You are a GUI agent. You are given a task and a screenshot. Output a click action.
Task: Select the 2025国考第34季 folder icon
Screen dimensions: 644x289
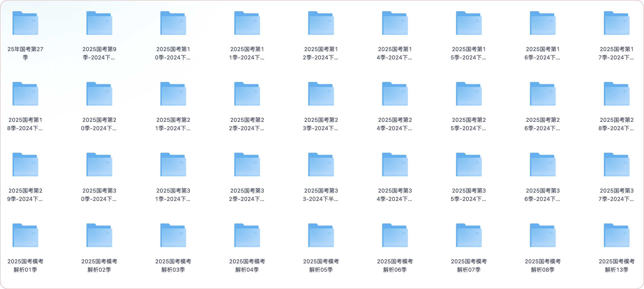(x=395, y=165)
